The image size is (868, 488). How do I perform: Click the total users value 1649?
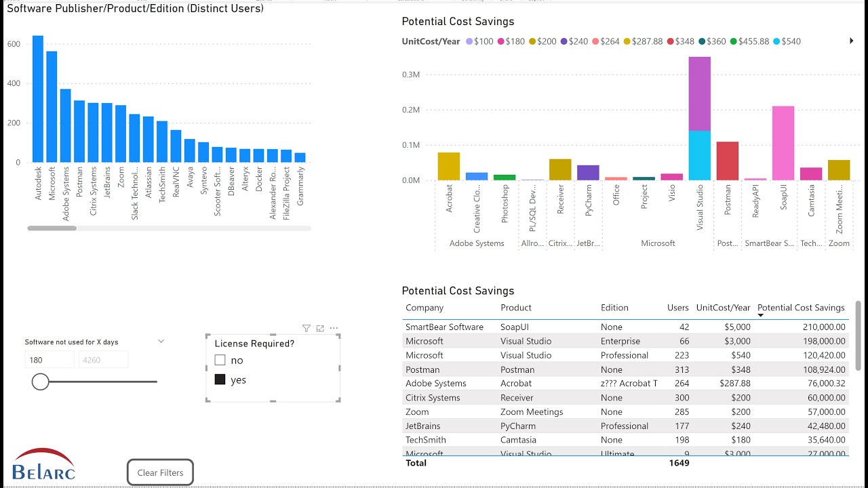[678, 463]
